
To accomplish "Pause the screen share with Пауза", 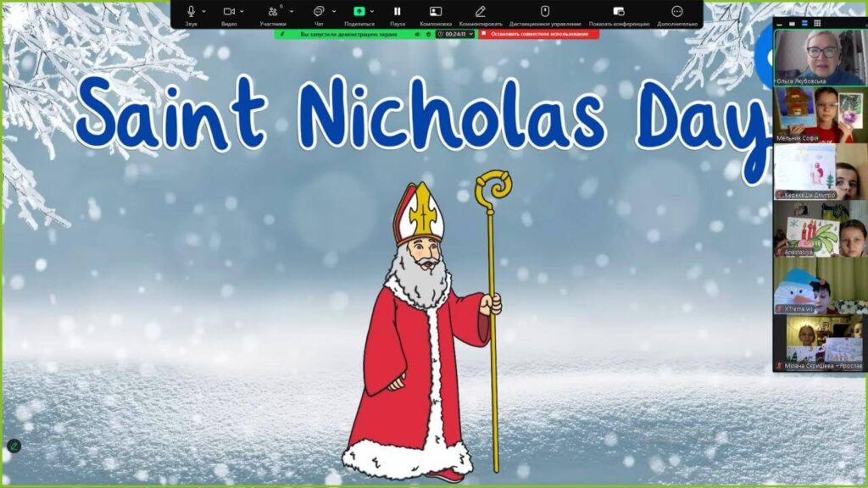I will [x=397, y=12].
